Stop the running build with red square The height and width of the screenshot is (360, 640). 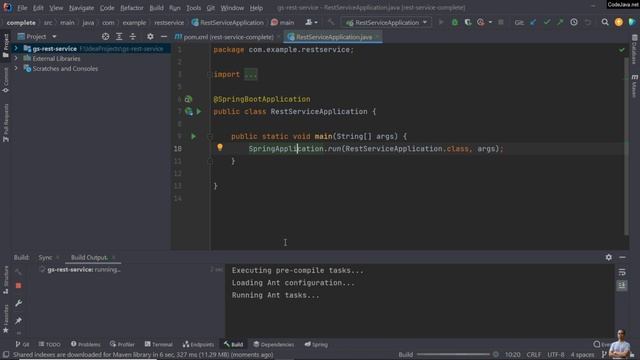point(18,286)
